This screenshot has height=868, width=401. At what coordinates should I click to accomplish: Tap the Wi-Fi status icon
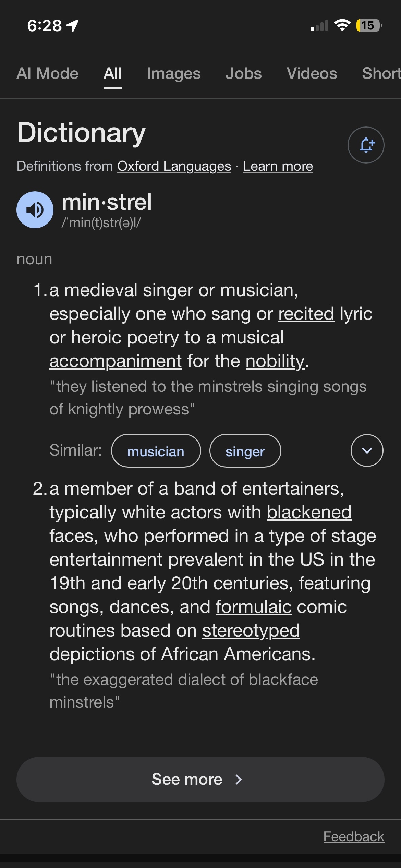point(342,25)
